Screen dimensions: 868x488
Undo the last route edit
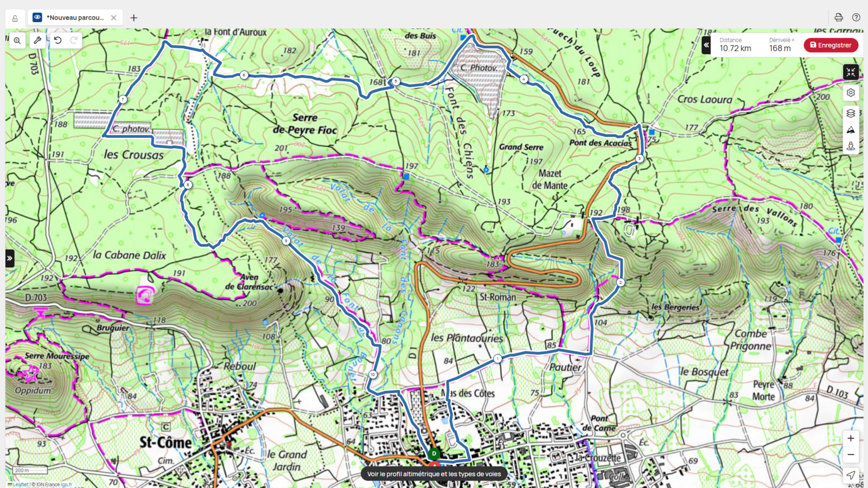pyautogui.click(x=58, y=40)
